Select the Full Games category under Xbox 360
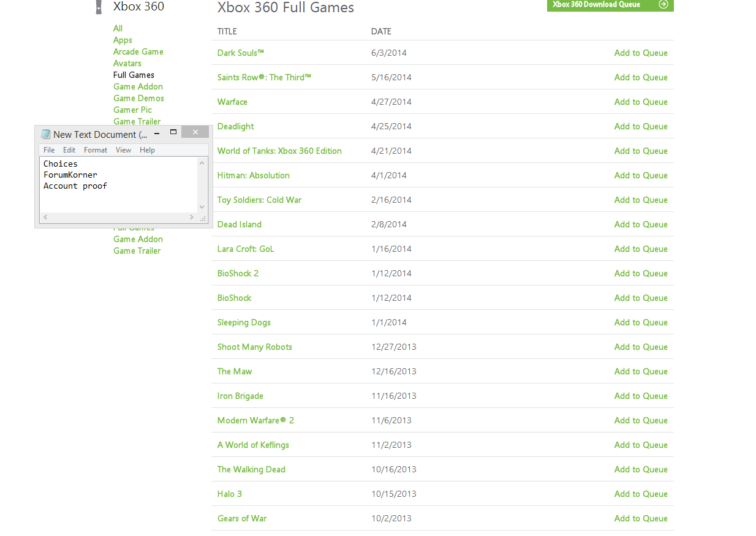Image resolution: width=756 pixels, height=536 pixels. pyautogui.click(x=134, y=75)
